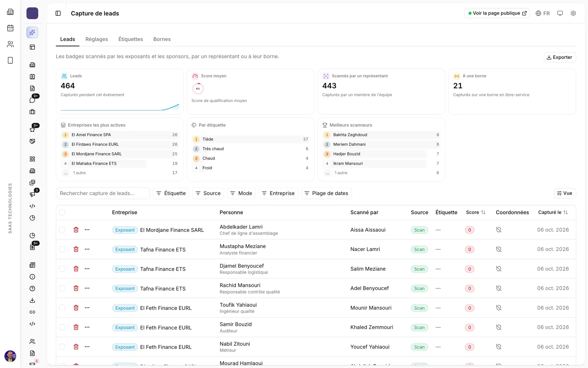The width and height of the screenshot is (588, 368).
Task: Switch to the Réglages tab
Action: (97, 39)
